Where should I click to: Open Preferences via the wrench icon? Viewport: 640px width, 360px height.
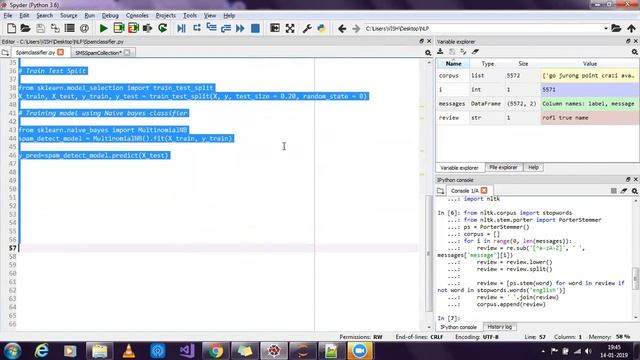307,28
